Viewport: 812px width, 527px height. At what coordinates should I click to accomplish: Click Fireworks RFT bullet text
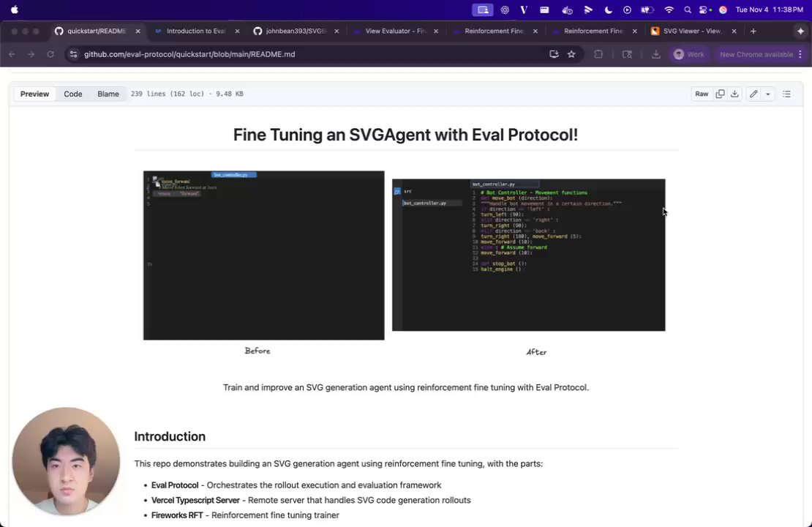click(245, 515)
